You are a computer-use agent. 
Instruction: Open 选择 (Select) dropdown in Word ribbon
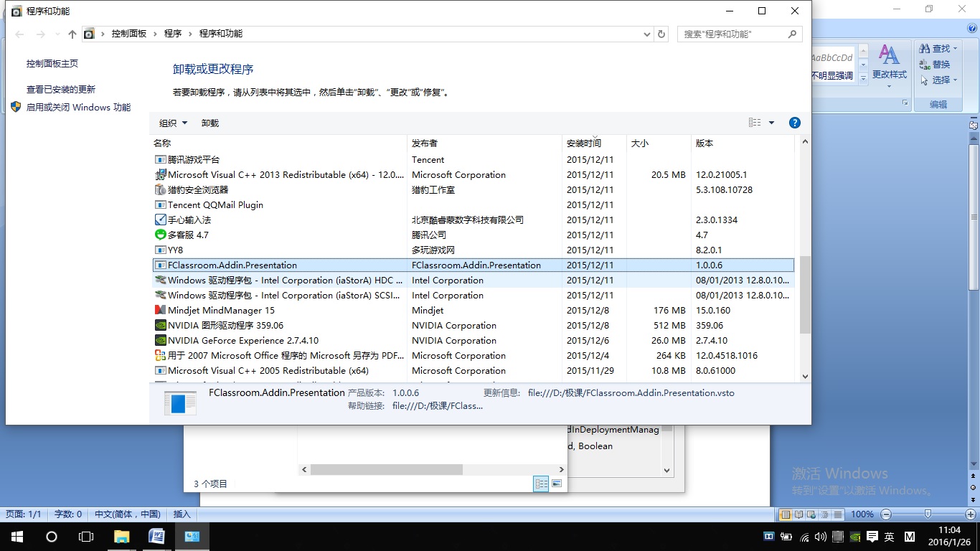pyautogui.click(x=939, y=80)
